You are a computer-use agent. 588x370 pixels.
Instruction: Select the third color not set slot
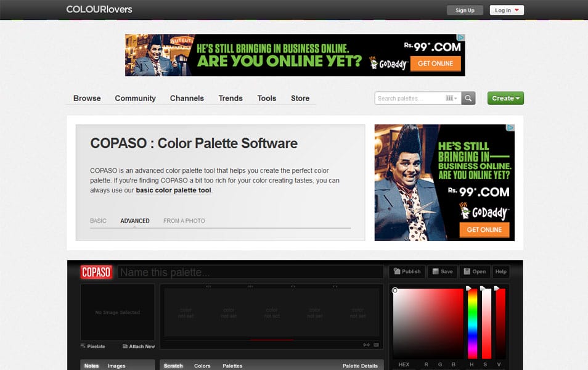tap(272, 313)
